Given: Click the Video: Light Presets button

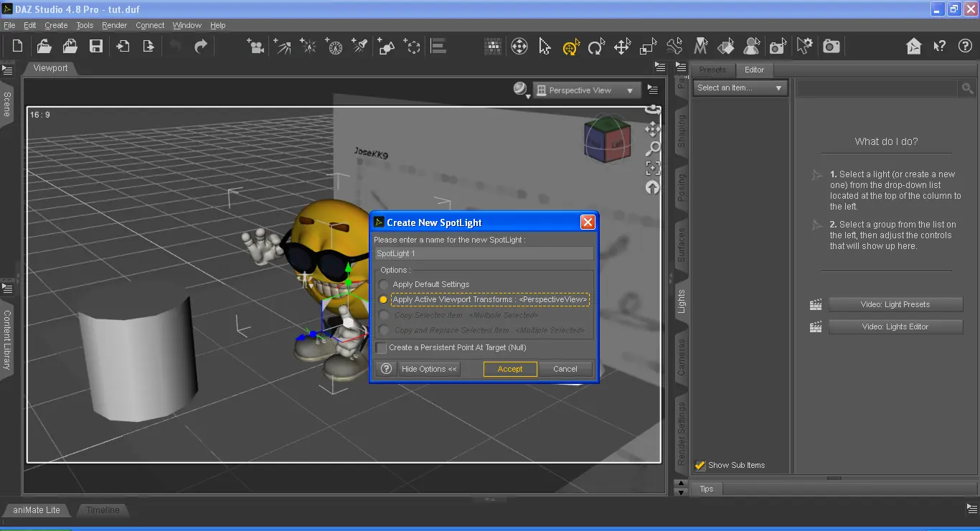Looking at the screenshot, I should pos(895,304).
